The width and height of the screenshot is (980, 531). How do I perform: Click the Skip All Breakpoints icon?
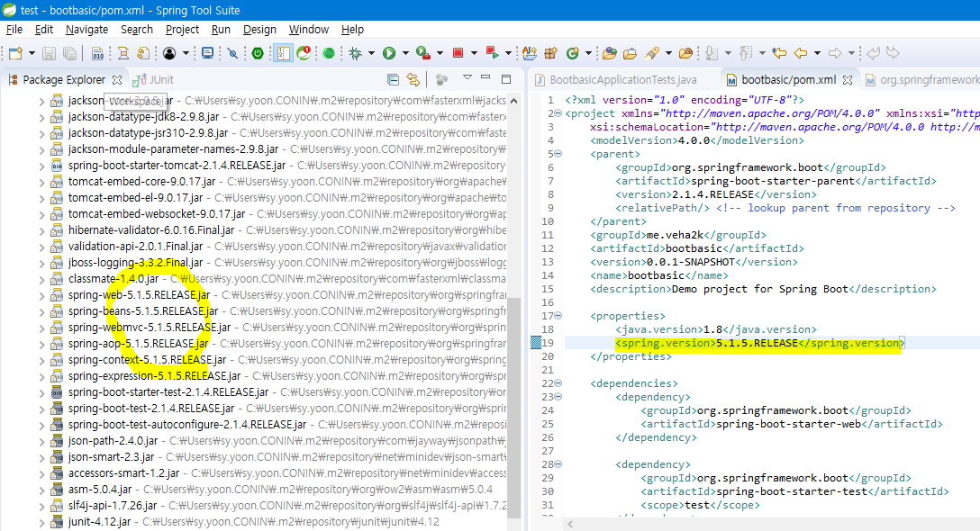tap(233, 53)
